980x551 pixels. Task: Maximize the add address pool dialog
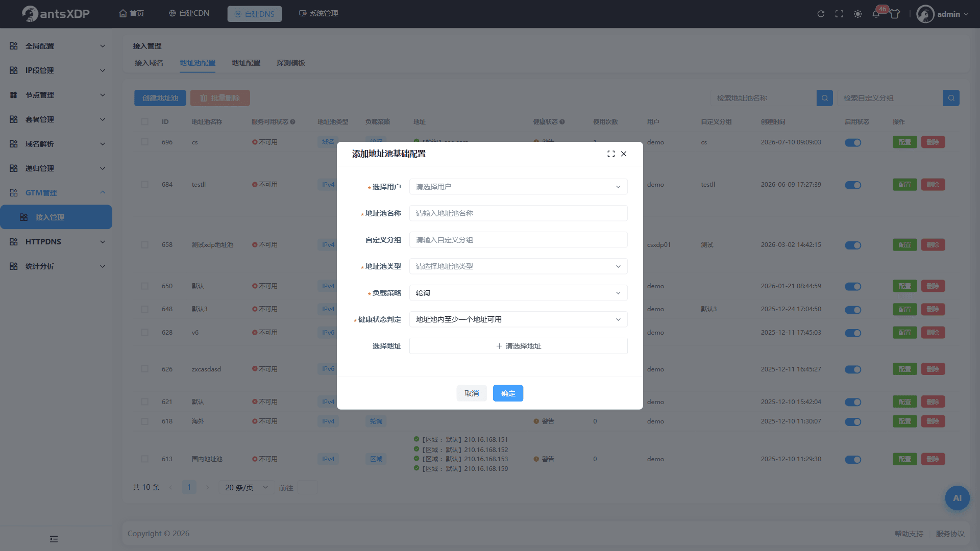(611, 154)
